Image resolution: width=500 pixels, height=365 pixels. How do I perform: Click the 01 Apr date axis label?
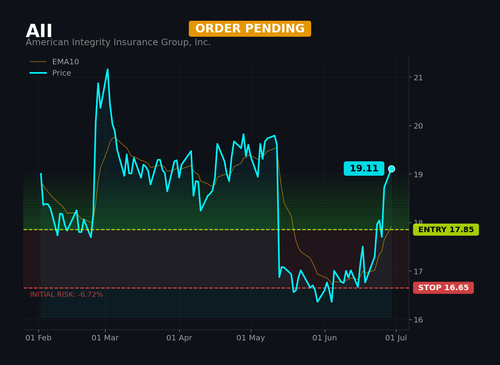(x=179, y=338)
